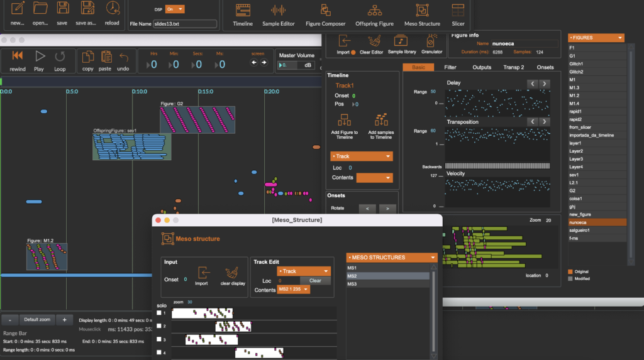Move screen left with arrow

(254, 62)
